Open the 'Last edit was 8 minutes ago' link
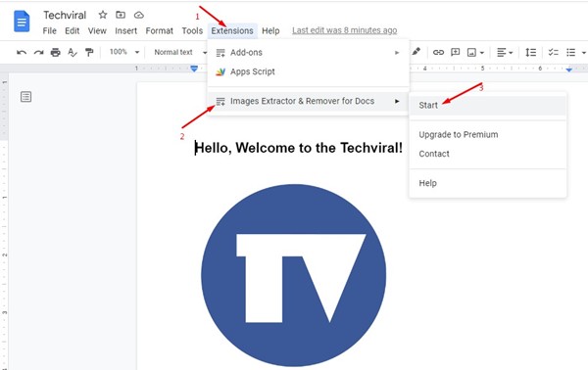The height and width of the screenshot is (370, 588). pos(344,30)
